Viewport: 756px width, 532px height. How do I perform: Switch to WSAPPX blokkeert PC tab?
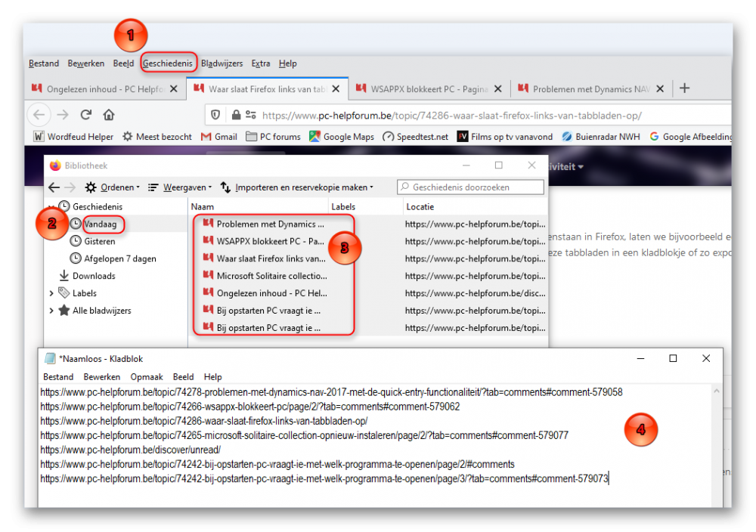(428, 88)
